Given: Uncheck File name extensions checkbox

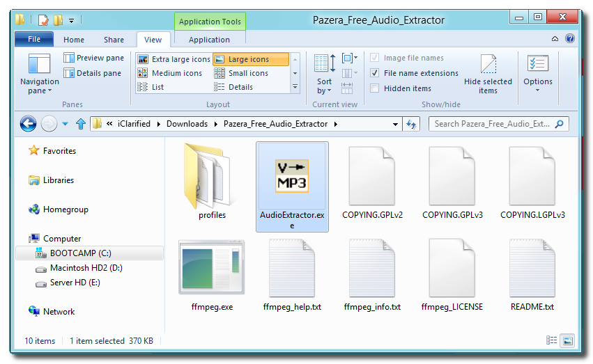Looking at the screenshot, I should pos(374,73).
